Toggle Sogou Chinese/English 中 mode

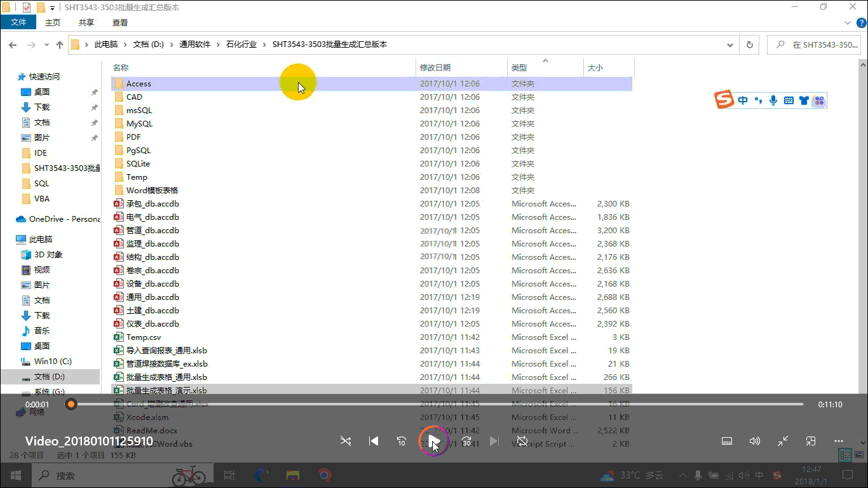[x=743, y=100]
